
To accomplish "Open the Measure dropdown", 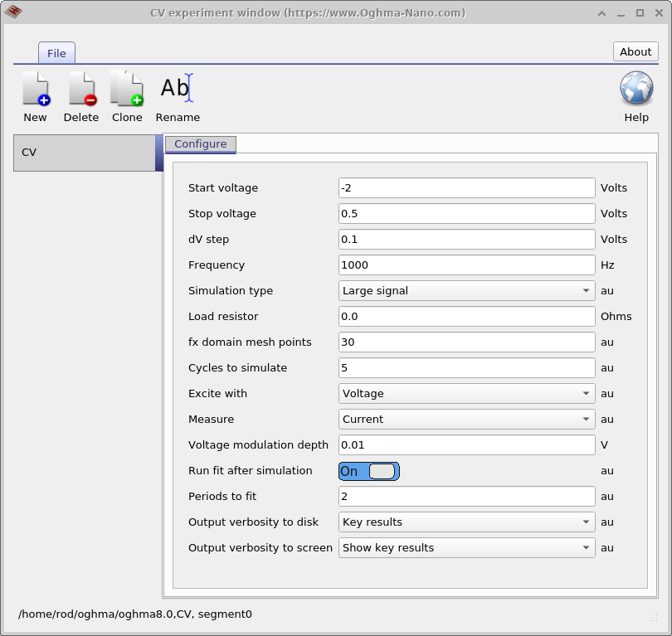I will point(465,419).
